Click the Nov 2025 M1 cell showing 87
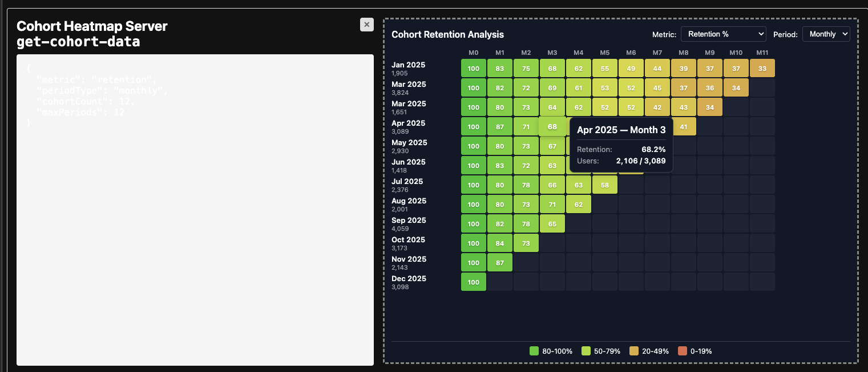The width and height of the screenshot is (868, 372). coord(499,262)
